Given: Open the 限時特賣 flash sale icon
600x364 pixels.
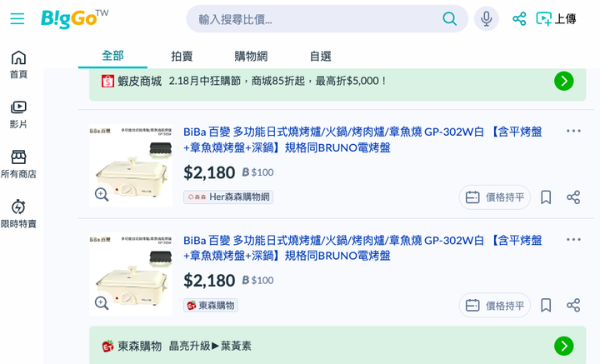Looking at the screenshot, I should [18, 213].
